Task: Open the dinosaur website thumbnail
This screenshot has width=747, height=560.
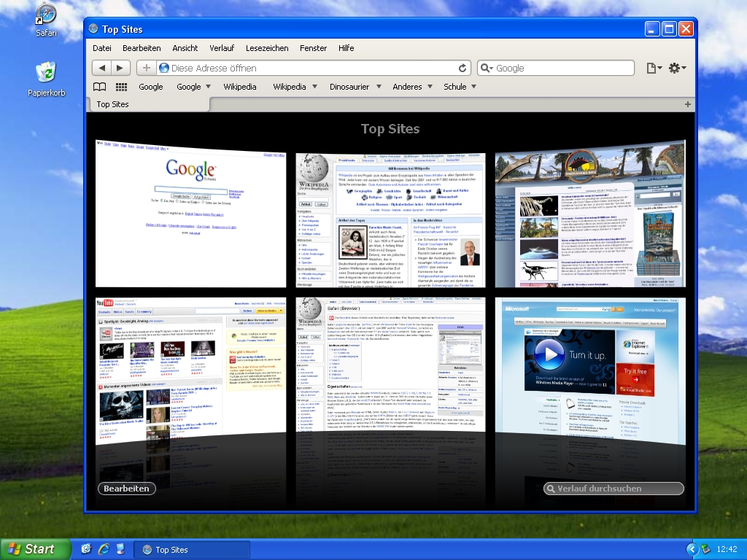Action: 590,214
